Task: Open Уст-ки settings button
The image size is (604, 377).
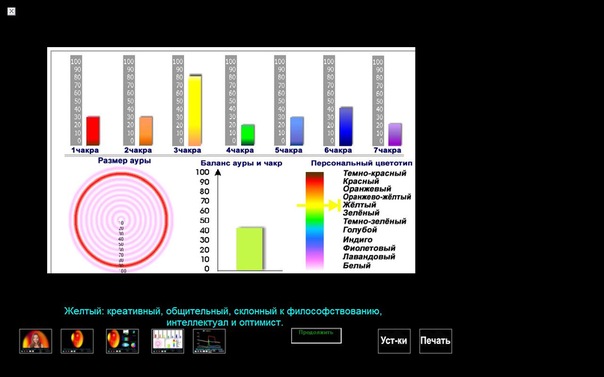Action: click(x=394, y=341)
